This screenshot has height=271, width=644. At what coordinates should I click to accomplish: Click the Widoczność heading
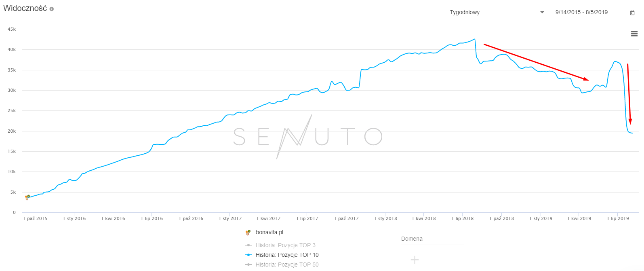tap(25, 8)
